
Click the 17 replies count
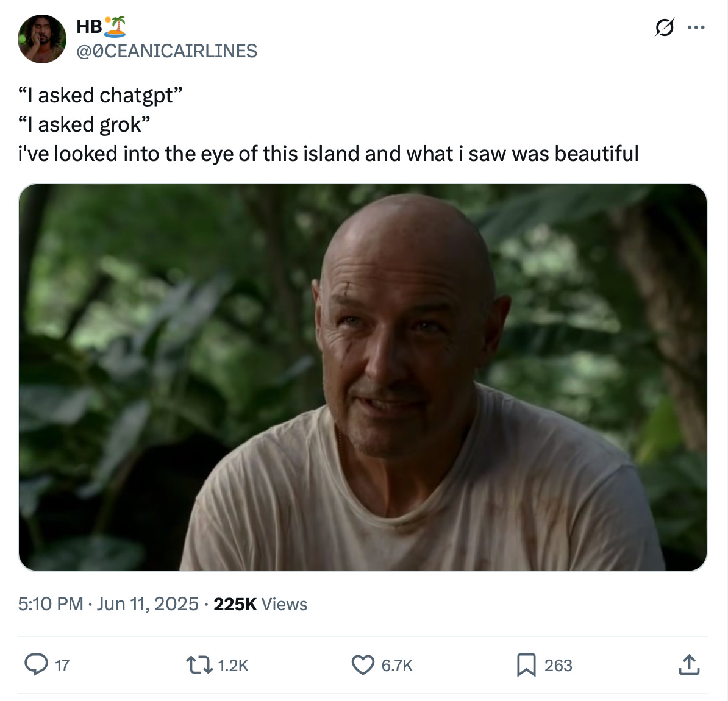click(62, 665)
